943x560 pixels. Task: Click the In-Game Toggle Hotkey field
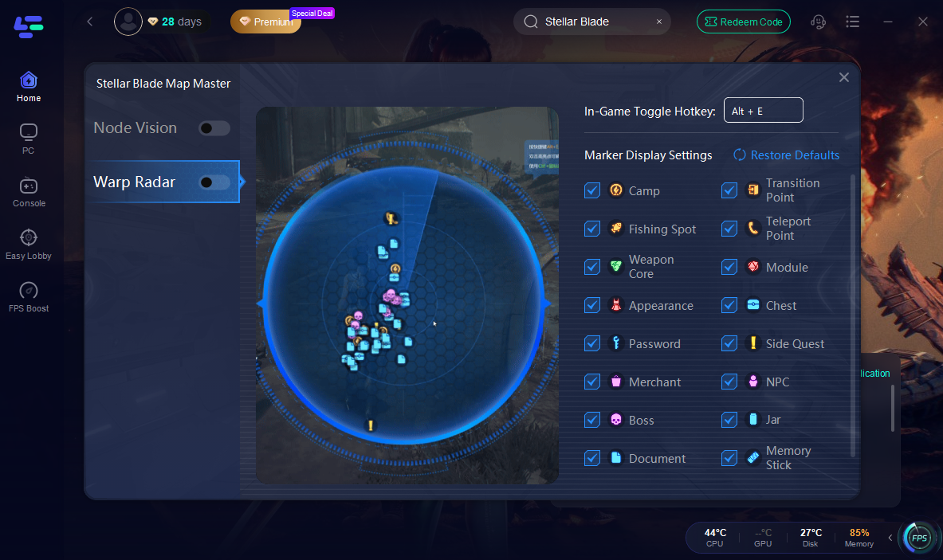coord(763,110)
